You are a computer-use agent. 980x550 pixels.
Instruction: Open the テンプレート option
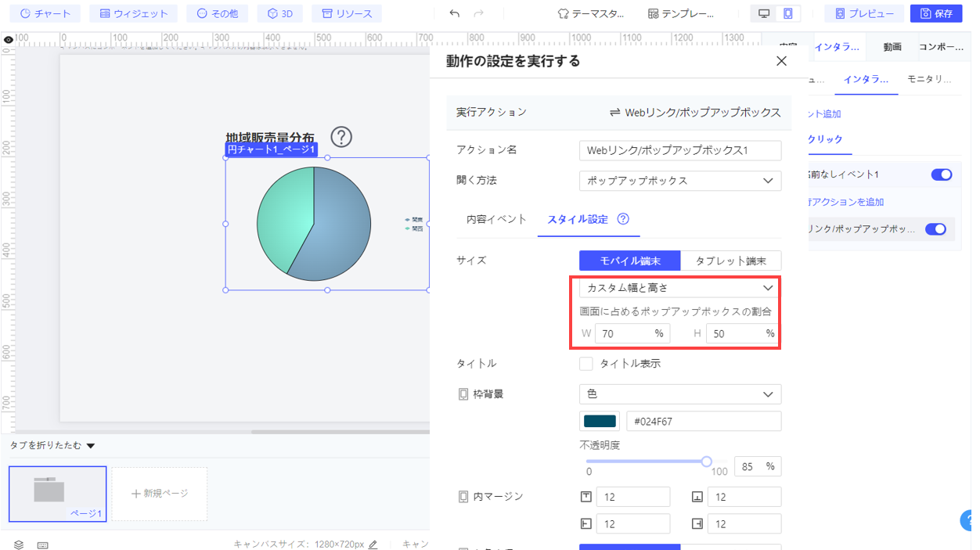click(681, 13)
